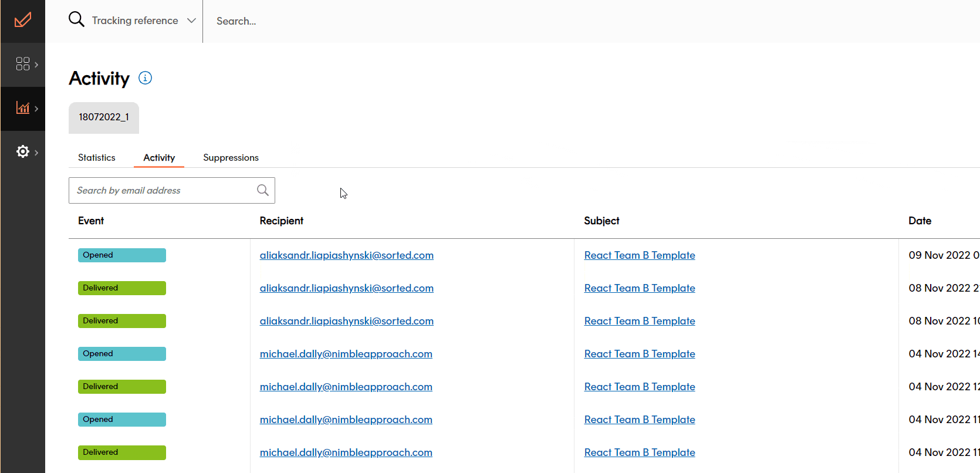Viewport: 980px width, 473px height.
Task: Select the Activity tab
Action: (x=159, y=157)
